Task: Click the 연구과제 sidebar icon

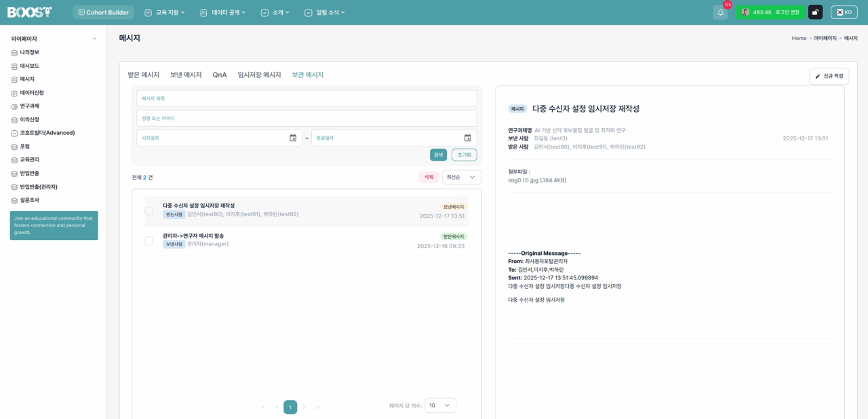Action: [x=14, y=106]
